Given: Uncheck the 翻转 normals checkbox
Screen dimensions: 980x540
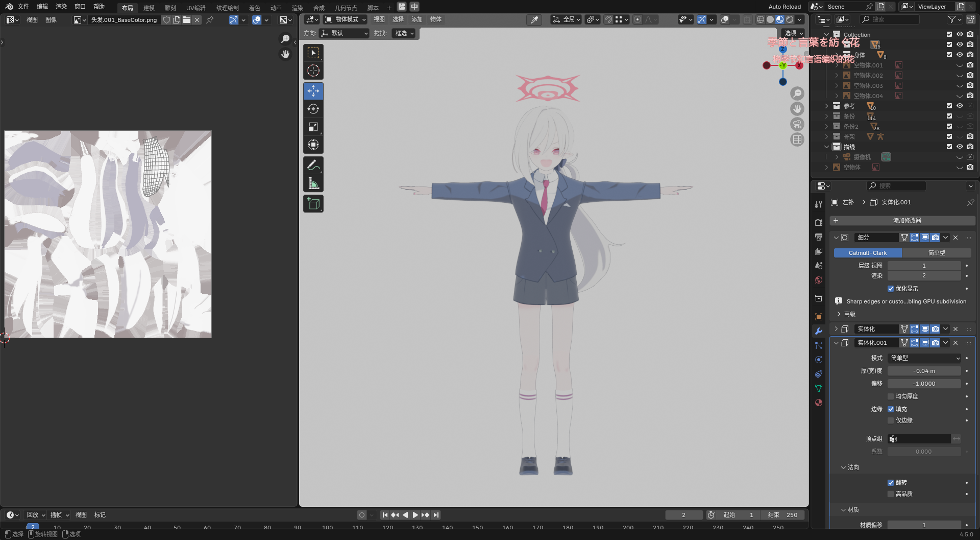Looking at the screenshot, I should point(891,483).
